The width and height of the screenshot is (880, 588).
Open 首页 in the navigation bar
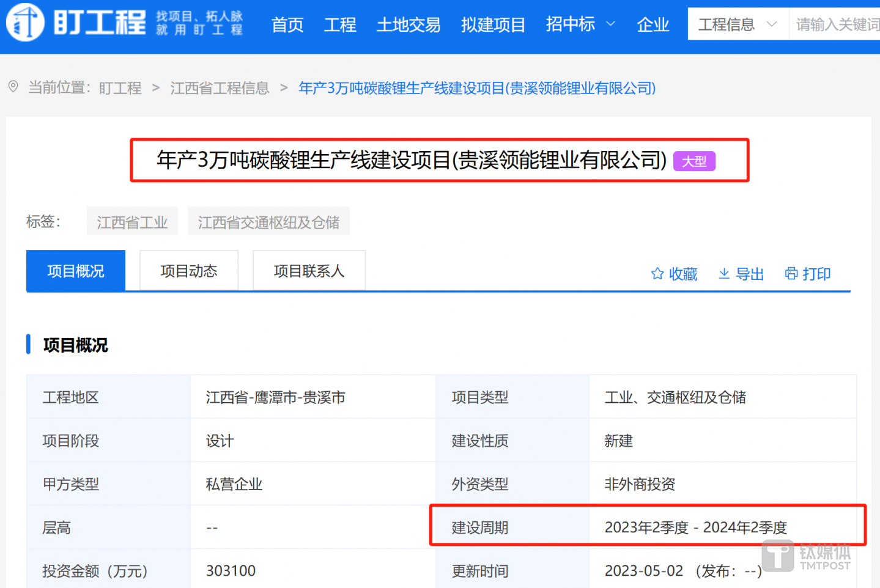(x=287, y=24)
